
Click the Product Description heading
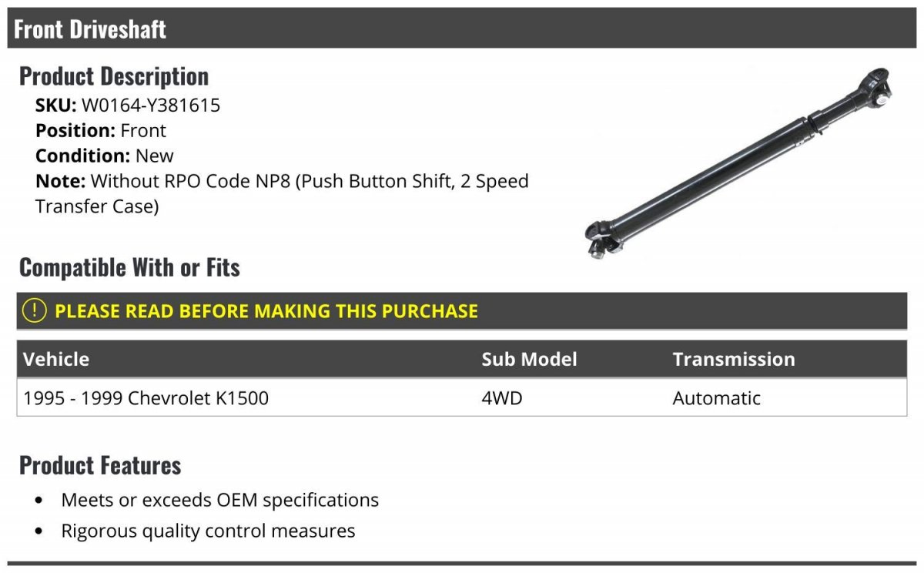(x=114, y=76)
